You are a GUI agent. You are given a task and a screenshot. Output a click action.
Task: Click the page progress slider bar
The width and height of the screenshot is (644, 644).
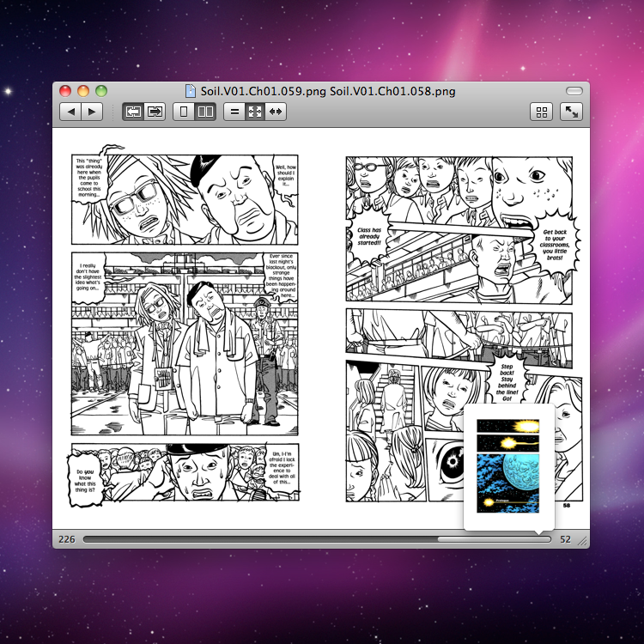[x=317, y=539]
